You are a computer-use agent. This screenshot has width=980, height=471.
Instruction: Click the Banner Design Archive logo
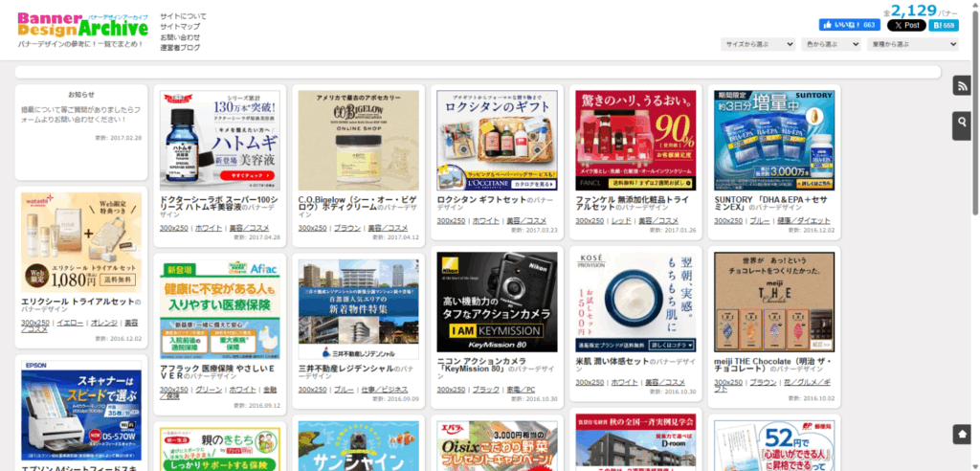coord(82,26)
